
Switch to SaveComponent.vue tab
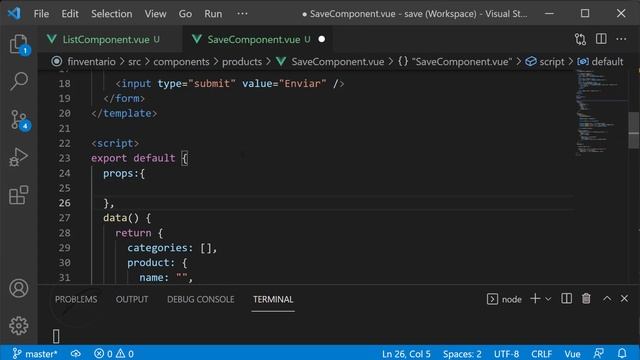pyautogui.click(x=258, y=39)
